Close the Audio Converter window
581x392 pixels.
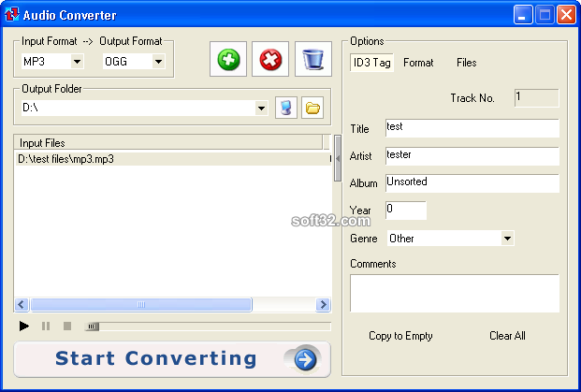(567, 15)
